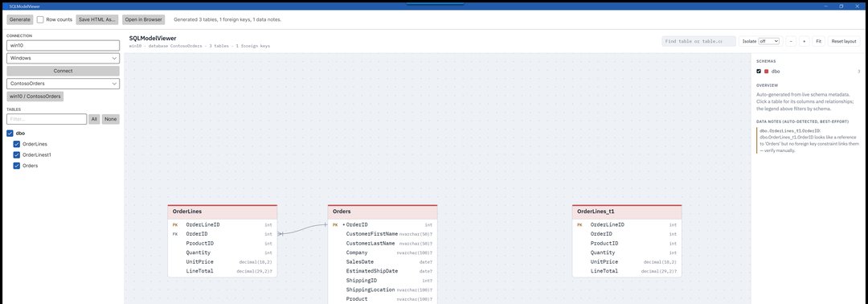Focus the server name field containing win10
The image size is (868, 304).
tap(63, 45)
